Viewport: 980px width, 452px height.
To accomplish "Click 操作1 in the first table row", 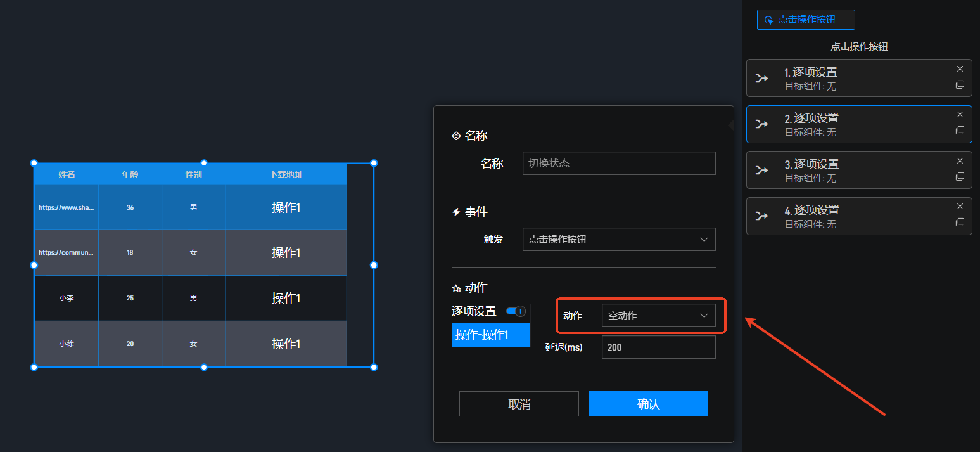I will 286,207.
